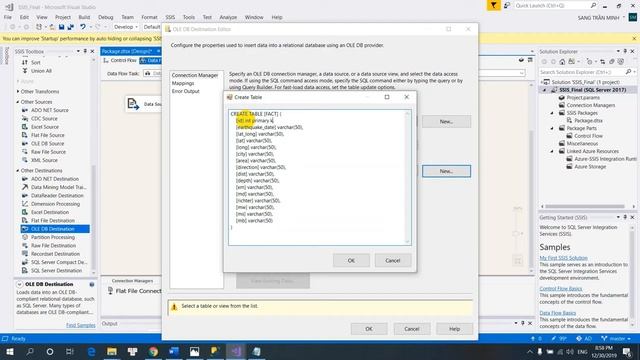Screen dimensions: 640x360
Task: Open the Debug menu
Action: click(x=105, y=17)
